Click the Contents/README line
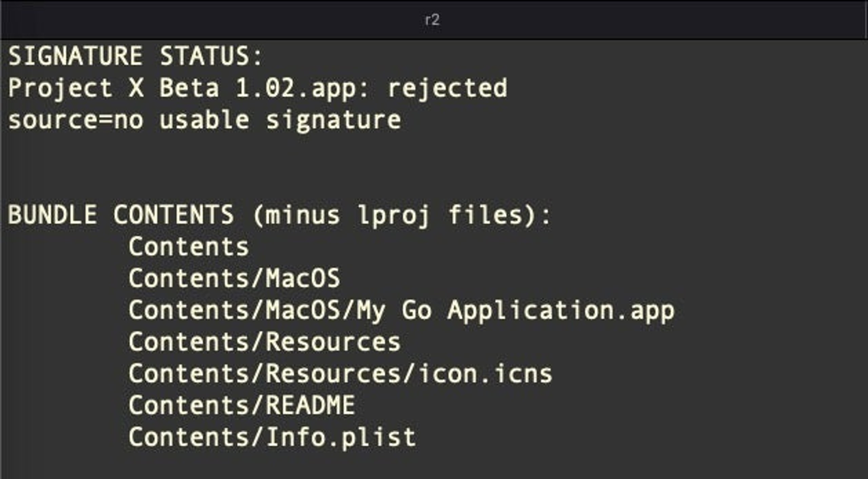The width and height of the screenshot is (868, 479). tap(242, 405)
